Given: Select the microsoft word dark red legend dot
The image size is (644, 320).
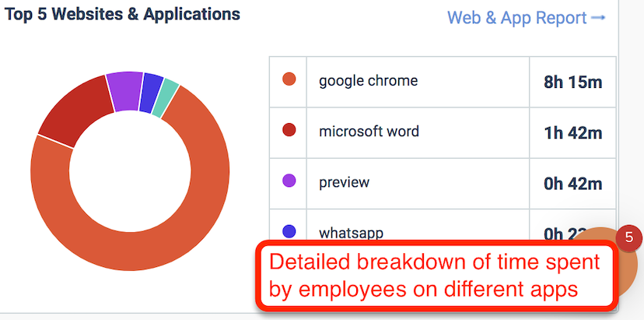Looking at the screenshot, I should tap(289, 130).
